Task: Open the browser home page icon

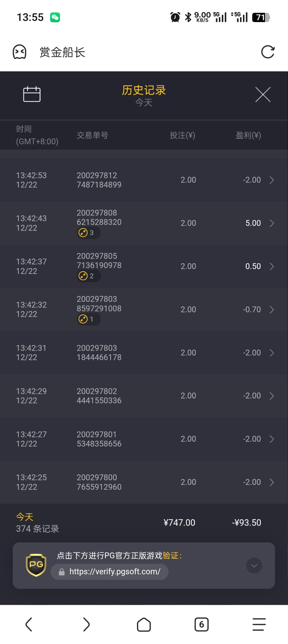Action: click(x=144, y=625)
